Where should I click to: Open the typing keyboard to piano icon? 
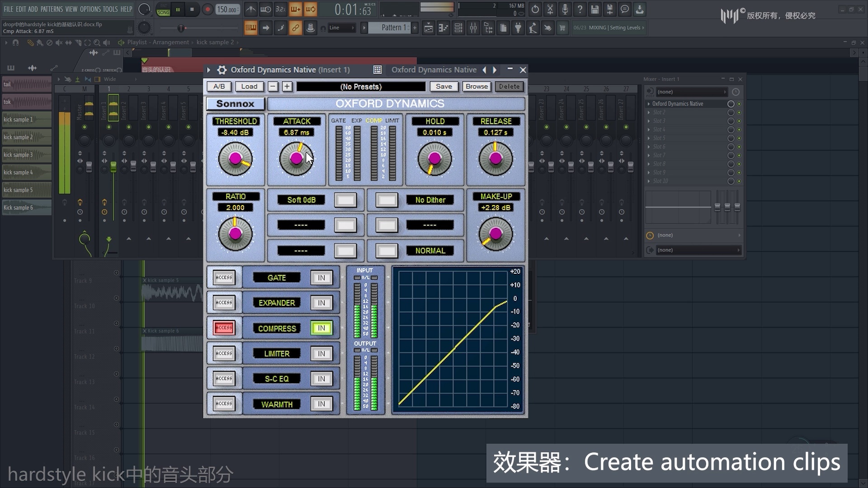pyautogui.click(x=251, y=28)
